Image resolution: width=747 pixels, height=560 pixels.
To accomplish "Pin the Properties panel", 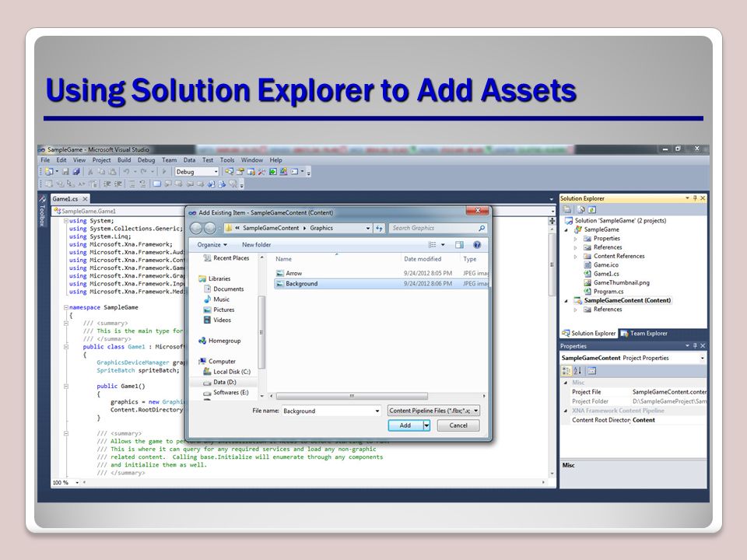I will (x=695, y=345).
